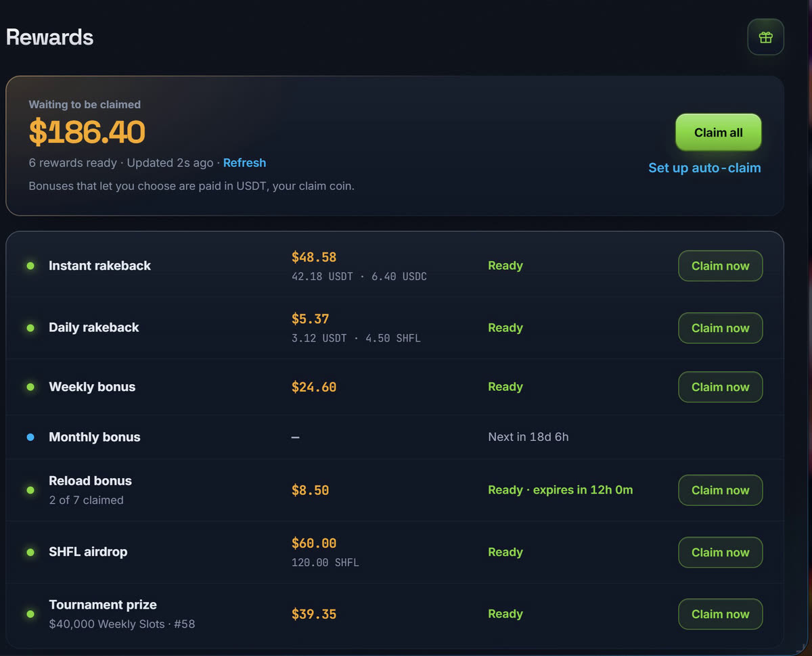
Task: Click the USDT claim coin note text
Action: (x=191, y=186)
